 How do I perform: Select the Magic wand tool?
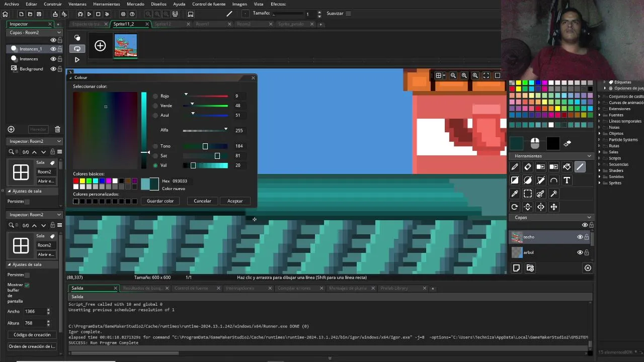[x=554, y=194]
